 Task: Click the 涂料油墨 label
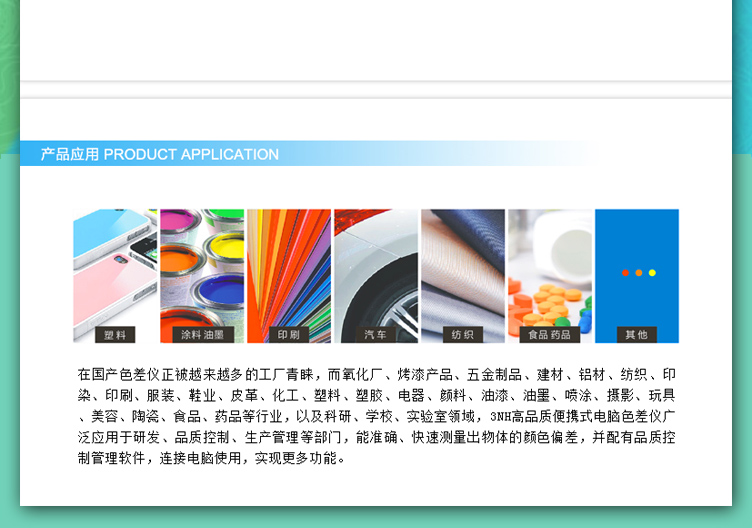tap(202, 335)
